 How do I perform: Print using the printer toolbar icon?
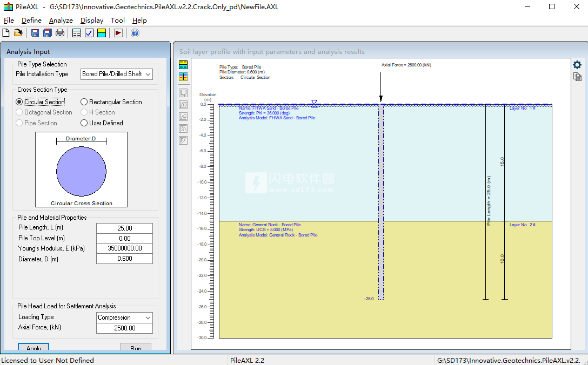(x=59, y=33)
